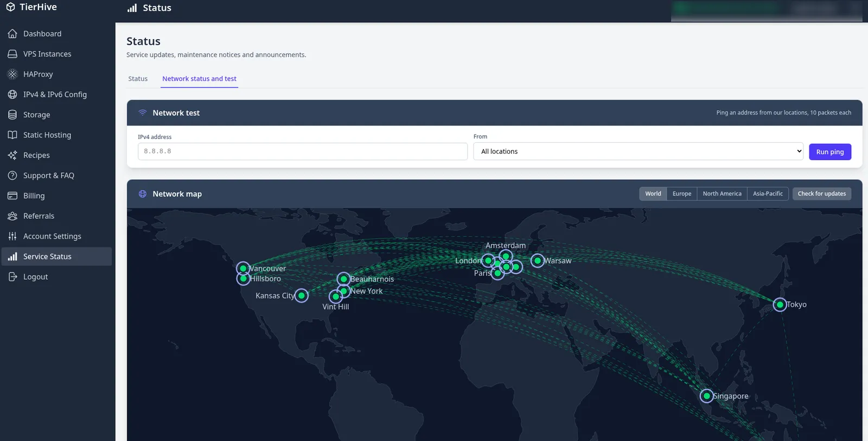Screen dimensions: 868x441
Task: Select the Tokyo node on the map
Action: pyautogui.click(x=780, y=305)
